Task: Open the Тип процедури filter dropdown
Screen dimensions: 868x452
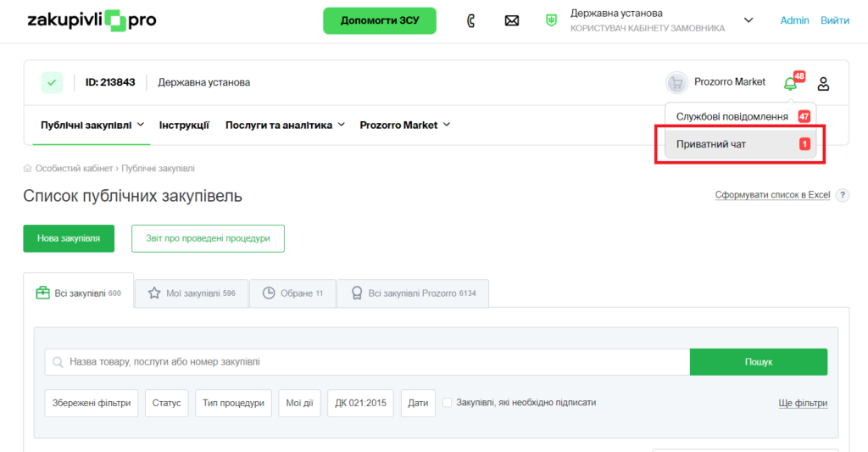Action: [233, 403]
